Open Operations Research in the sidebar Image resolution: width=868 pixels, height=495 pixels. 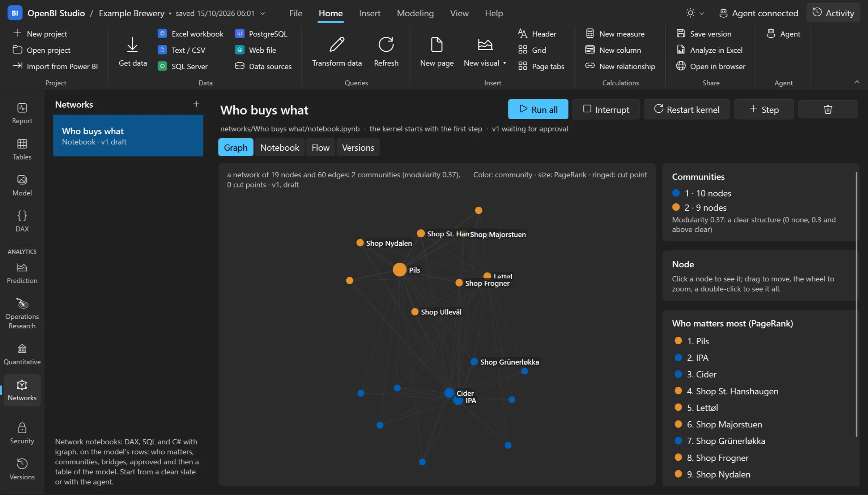point(22,313)
